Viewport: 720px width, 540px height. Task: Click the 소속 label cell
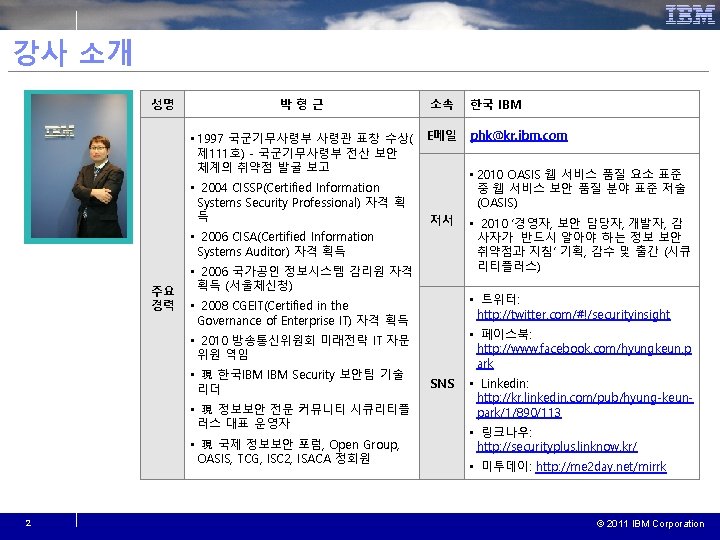[x=442, y=104]
